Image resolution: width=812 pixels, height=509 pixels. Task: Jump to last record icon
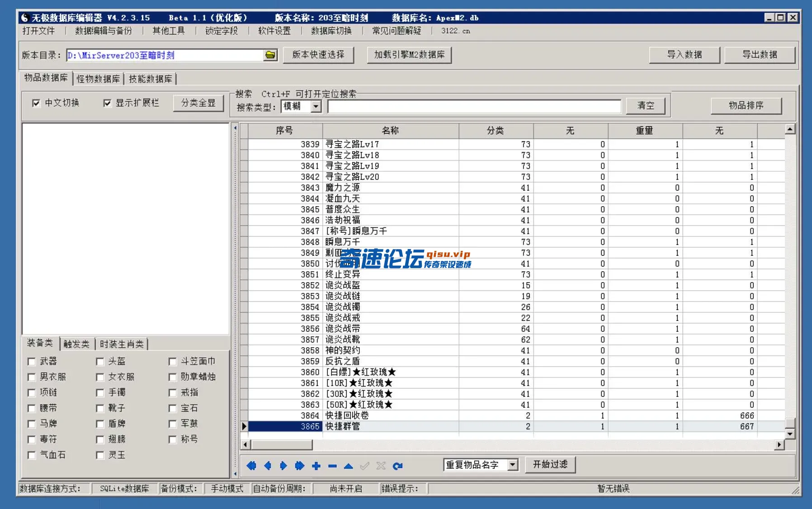click(299, 466)
